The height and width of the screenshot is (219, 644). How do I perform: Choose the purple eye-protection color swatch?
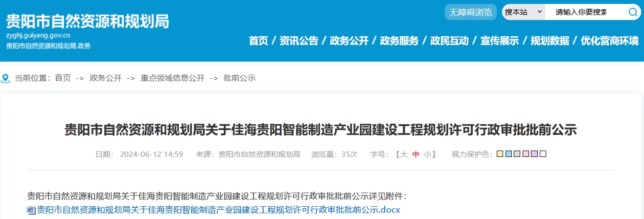[534, 154]
